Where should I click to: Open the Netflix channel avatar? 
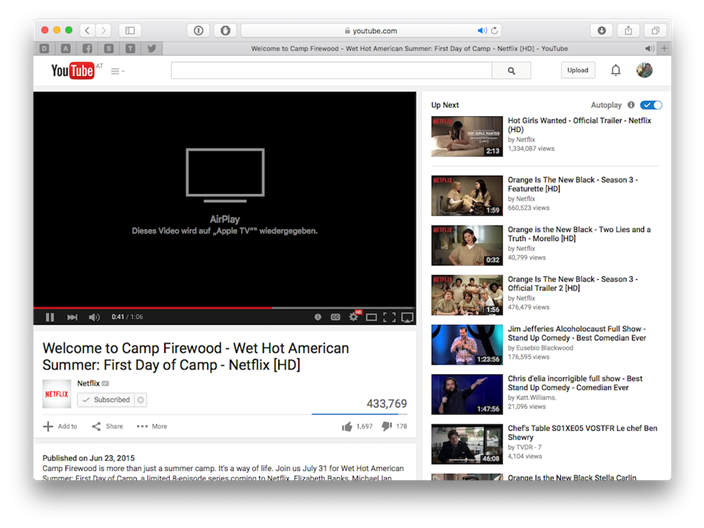coord(57,394)
